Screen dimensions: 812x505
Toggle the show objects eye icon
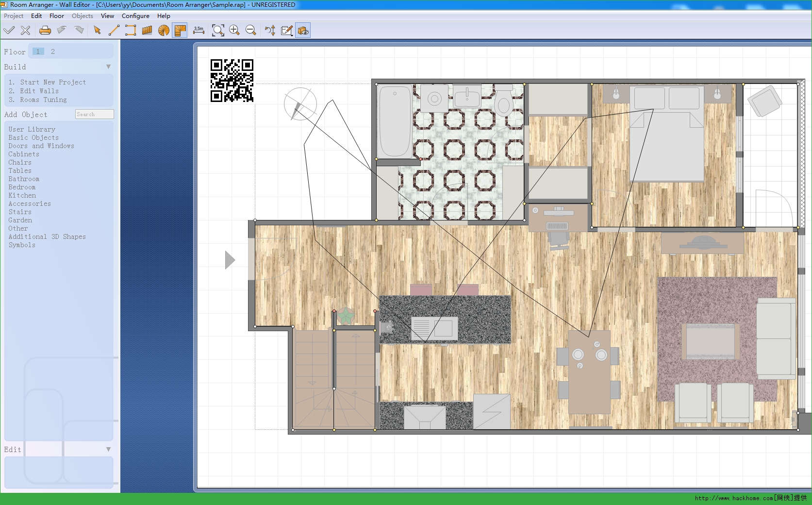tap(303, 31)
